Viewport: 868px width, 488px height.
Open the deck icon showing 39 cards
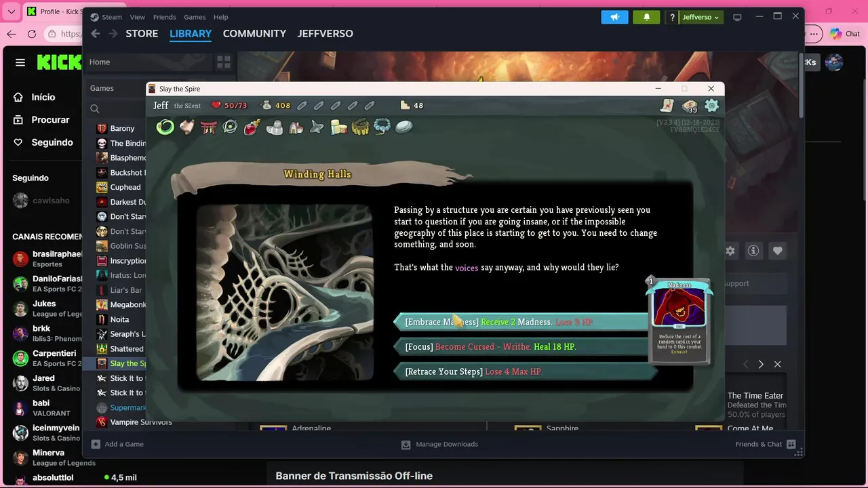coord(690,106)
